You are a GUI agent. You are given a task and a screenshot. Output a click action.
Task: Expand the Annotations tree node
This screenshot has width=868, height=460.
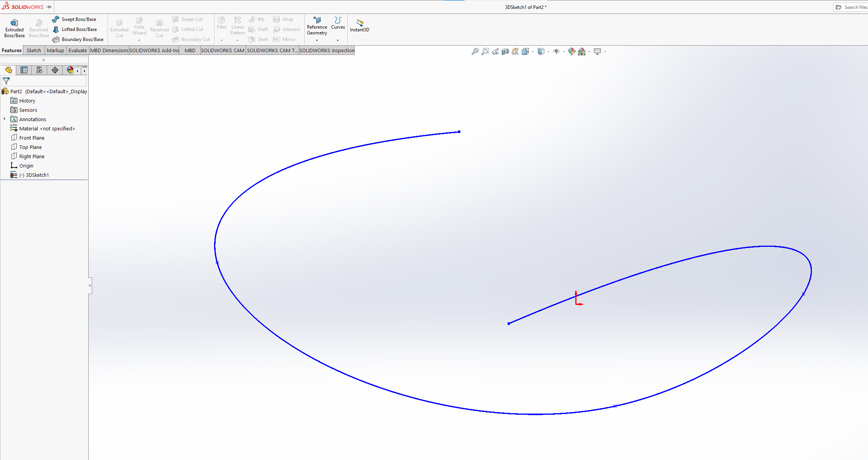point(5,119)
